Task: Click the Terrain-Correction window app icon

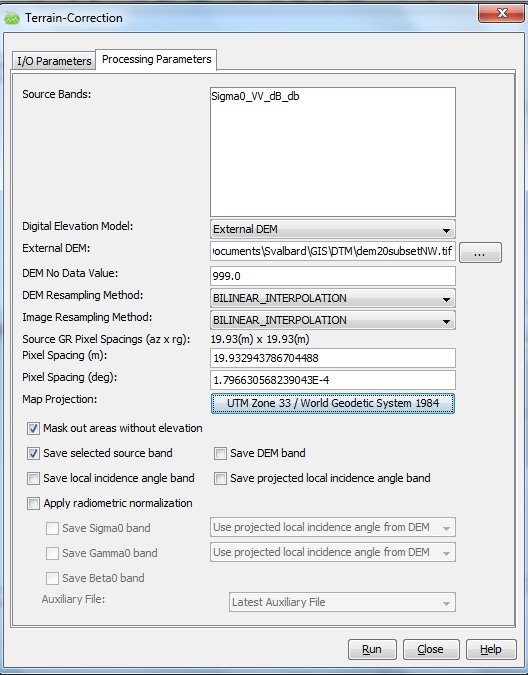Action: tap(12, 19)
